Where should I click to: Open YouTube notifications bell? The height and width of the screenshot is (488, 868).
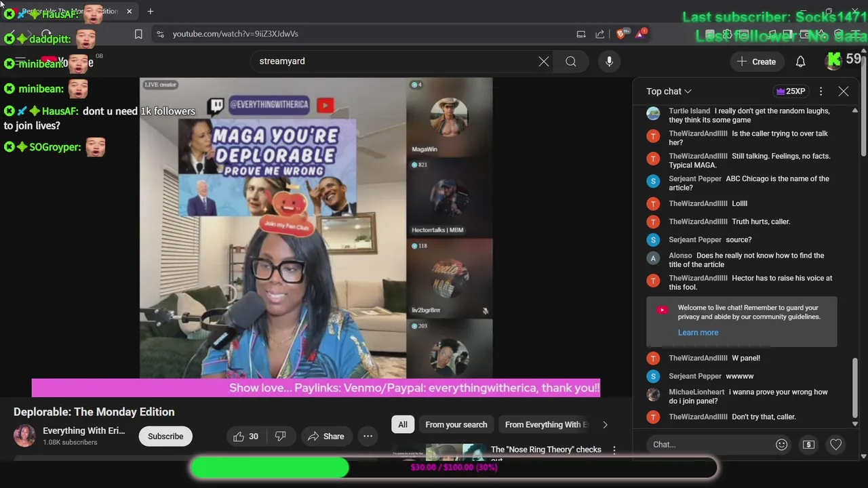click(800, 62)
